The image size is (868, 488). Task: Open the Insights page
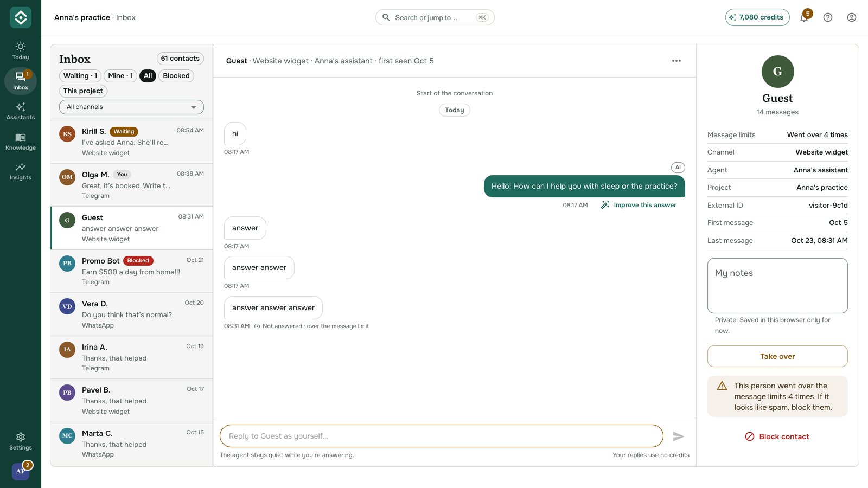click(21, 171)
